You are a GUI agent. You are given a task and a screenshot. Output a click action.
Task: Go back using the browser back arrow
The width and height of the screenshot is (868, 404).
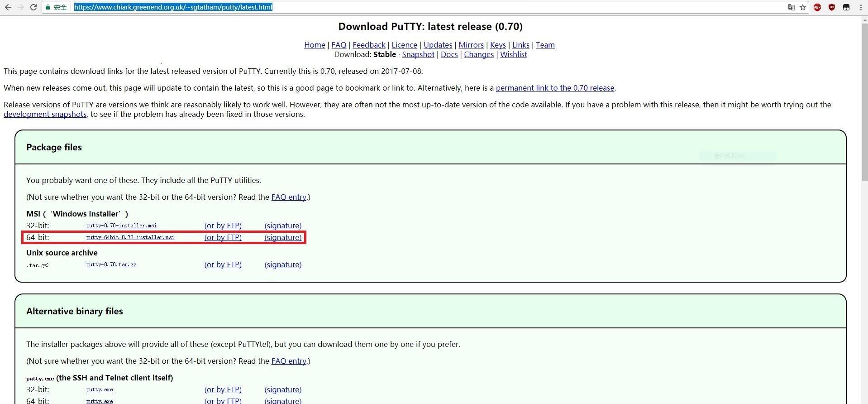tap(8, 7)
